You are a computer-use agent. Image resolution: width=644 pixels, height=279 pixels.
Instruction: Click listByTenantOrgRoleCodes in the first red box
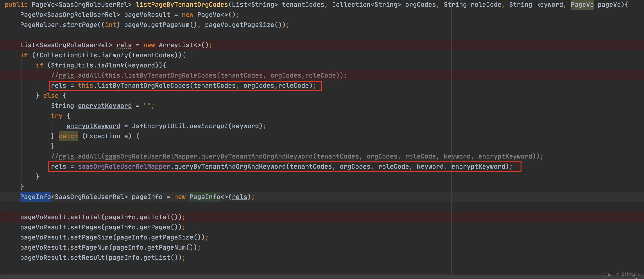(143, 86)
